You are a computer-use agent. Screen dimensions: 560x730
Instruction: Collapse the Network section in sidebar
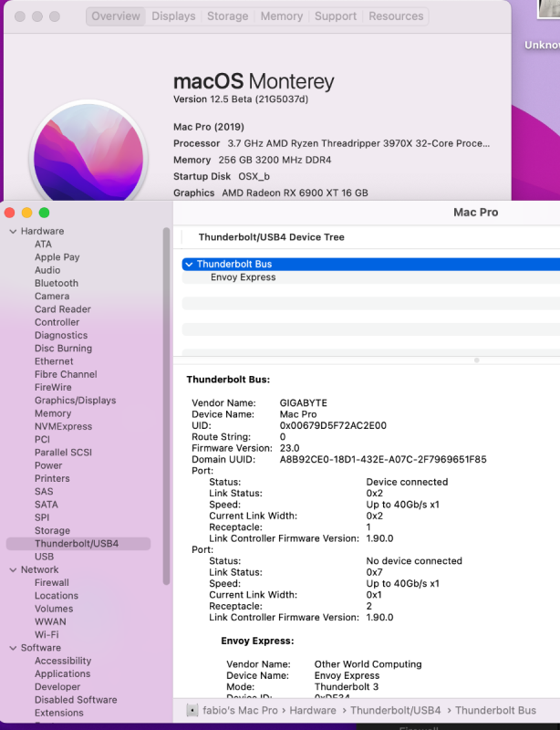click(x=13, y=569)
